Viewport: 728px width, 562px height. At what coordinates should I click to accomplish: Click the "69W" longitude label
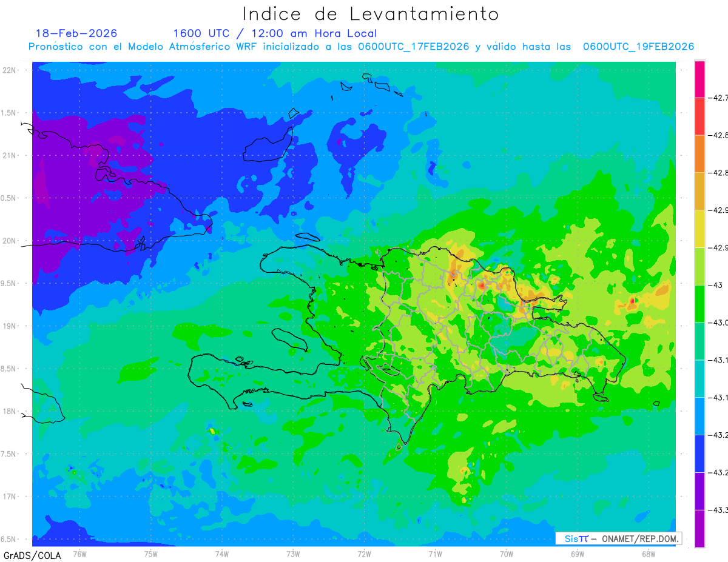tap(578, 554)
